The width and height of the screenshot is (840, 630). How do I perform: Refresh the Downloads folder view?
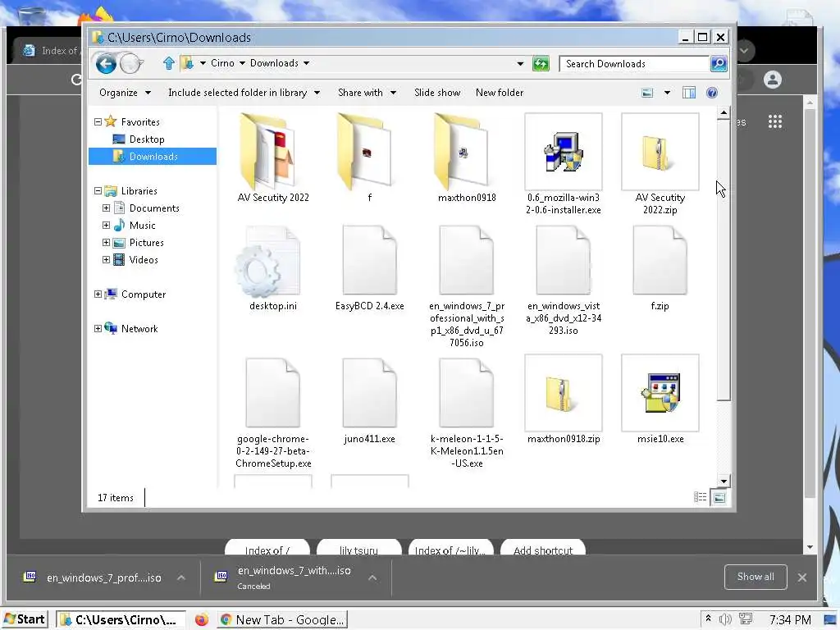point(541,64)
